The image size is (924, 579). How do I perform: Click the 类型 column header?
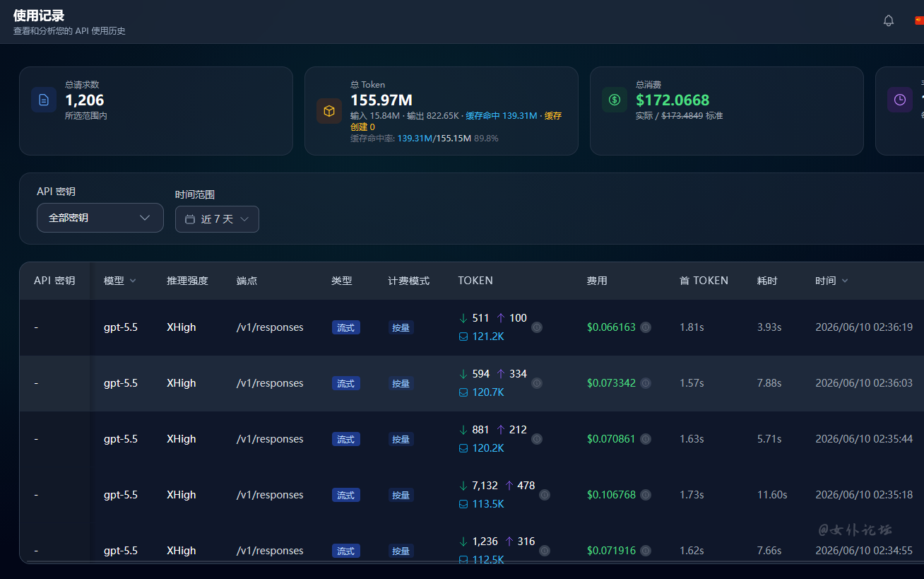pos(341,281)
